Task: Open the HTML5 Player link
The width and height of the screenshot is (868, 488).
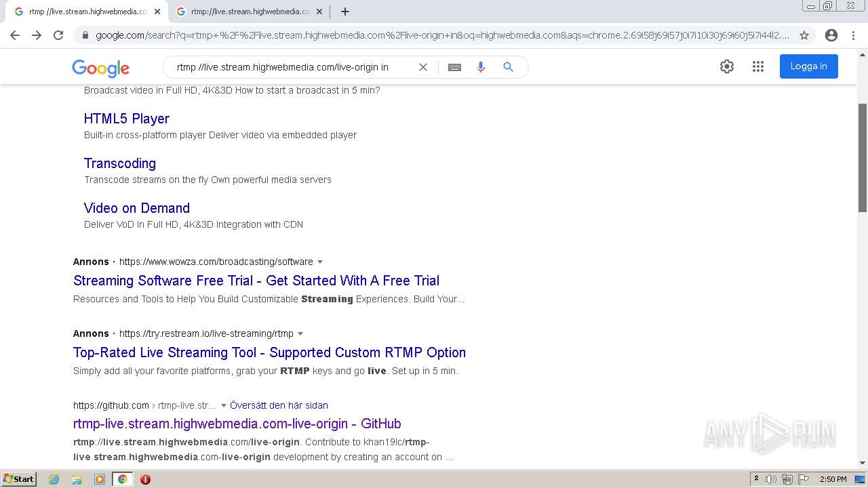Action: (x=127, y=119)
